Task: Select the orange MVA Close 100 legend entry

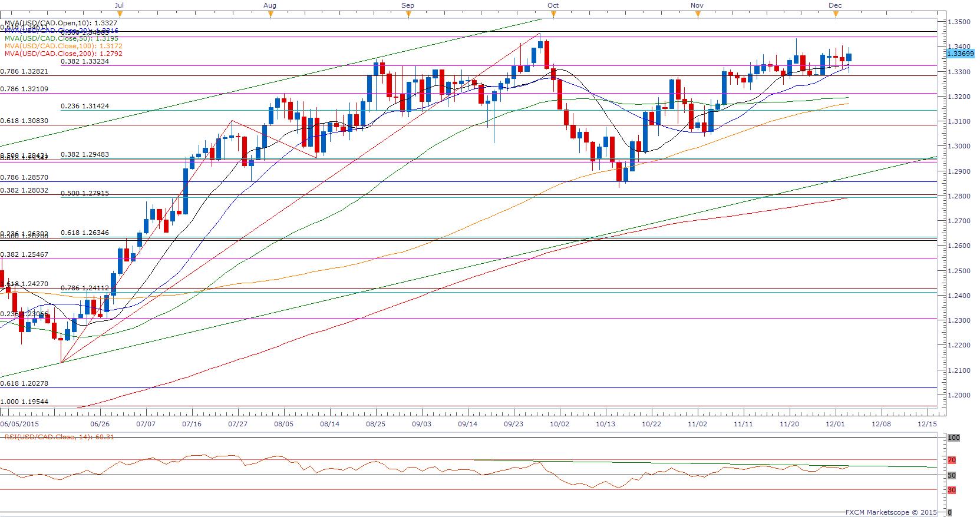Action: click(64, 47)
